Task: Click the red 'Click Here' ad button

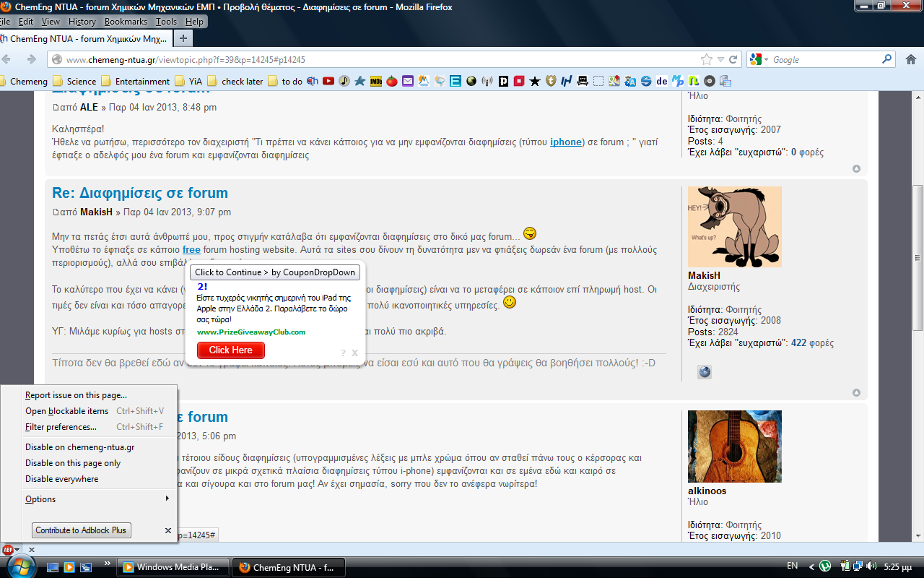Action: click(x=230, y=350)
